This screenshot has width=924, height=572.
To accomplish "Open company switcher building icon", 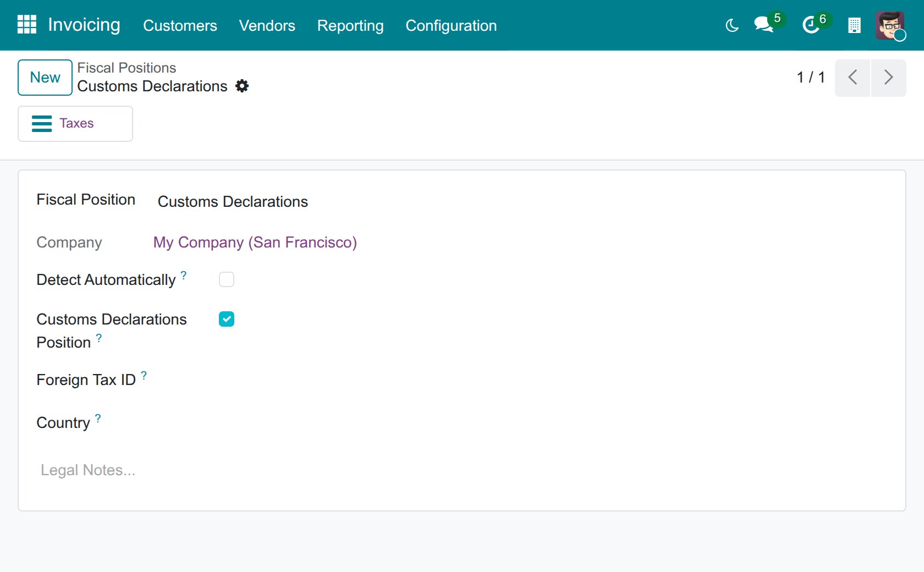I will click(854, 25).
